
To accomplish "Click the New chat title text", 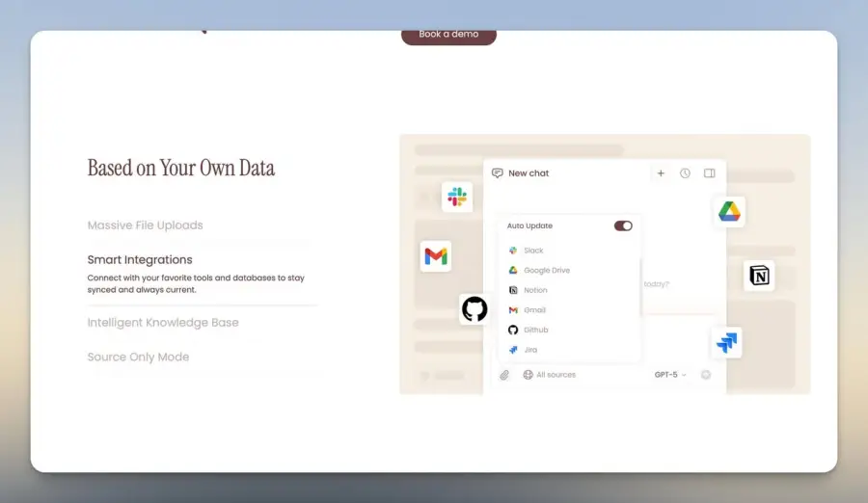I will [529, 173].
